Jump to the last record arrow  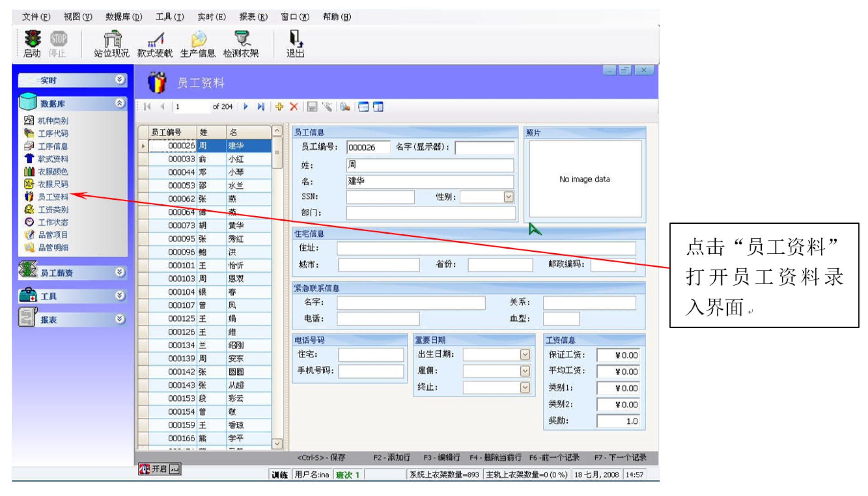point(260,107)
